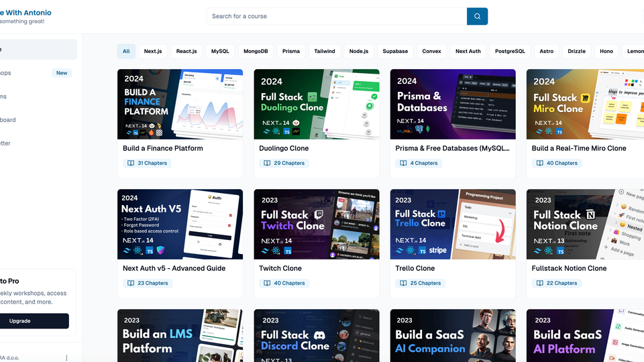
Task: Open the Full Stack Miro Clone thumbnail
Action: tap(585, 105)
